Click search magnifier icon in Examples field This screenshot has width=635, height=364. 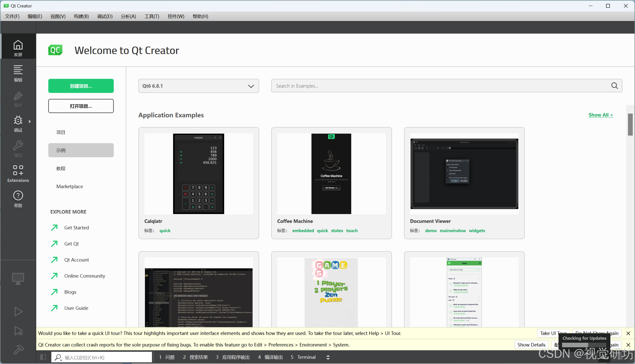(x=615, y=86)
